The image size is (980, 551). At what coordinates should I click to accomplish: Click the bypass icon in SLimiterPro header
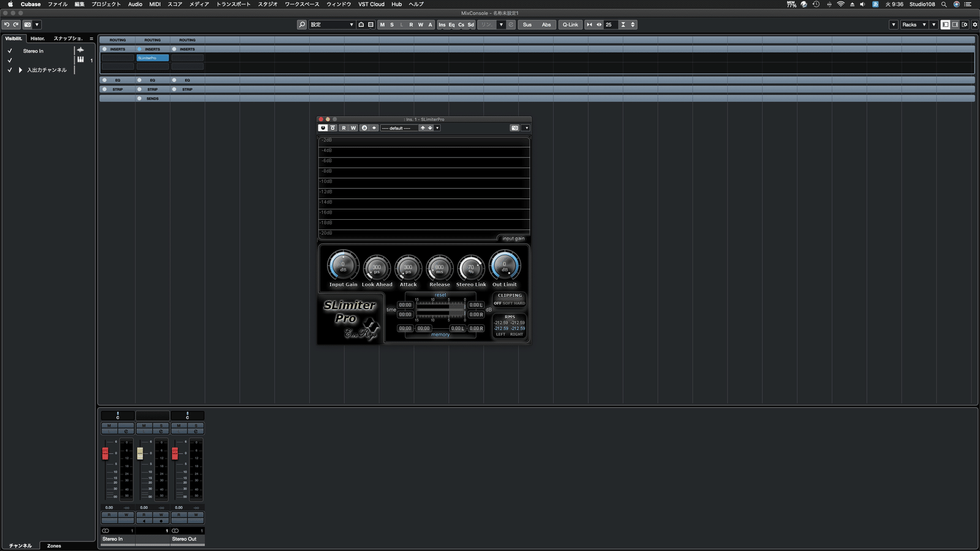point(333,128)
